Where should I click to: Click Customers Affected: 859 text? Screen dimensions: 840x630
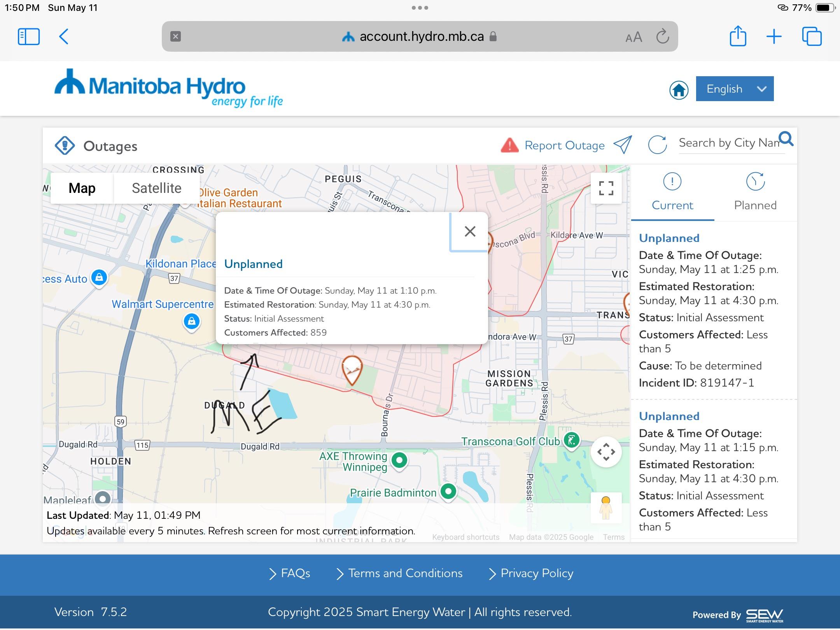click(x=275, y=332)
